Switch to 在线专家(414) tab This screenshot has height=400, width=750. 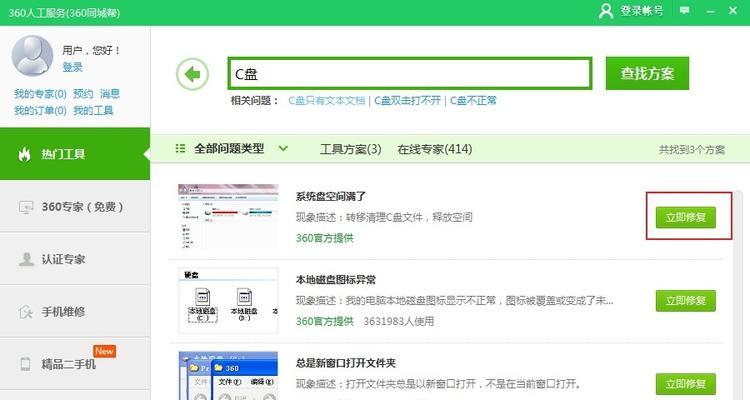coord(435,149)
